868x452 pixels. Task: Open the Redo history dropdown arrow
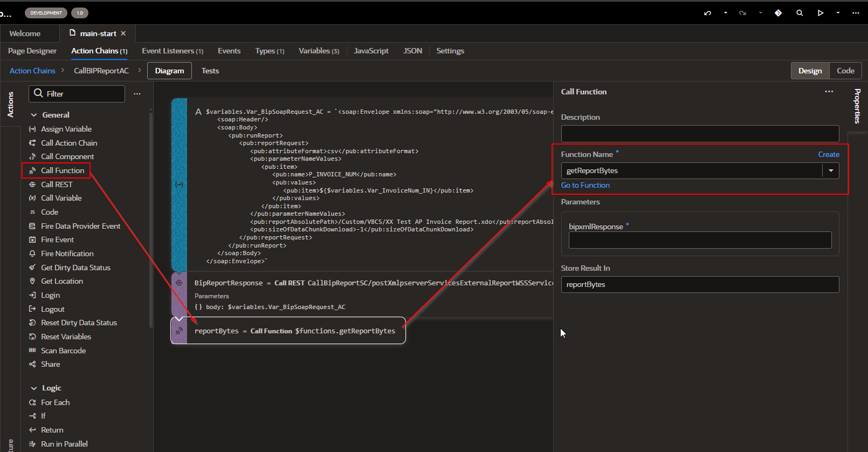pyautogui.click(x=761, y=13)
